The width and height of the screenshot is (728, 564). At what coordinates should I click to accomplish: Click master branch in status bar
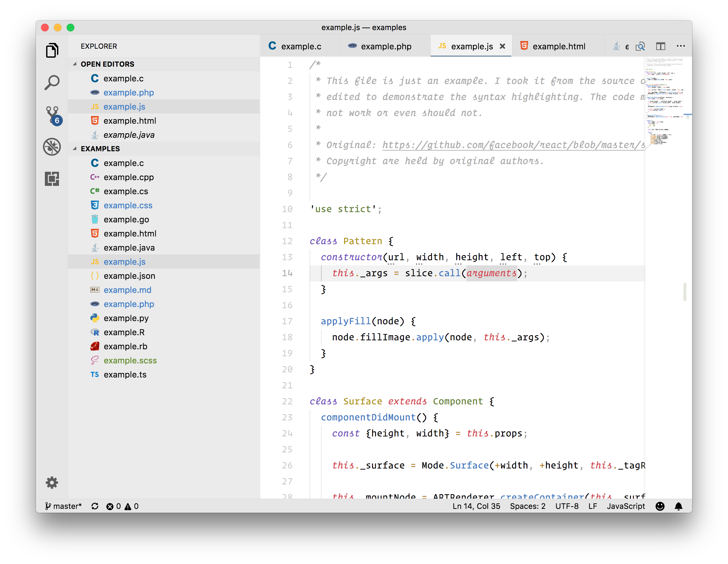[x=63, y=506]
